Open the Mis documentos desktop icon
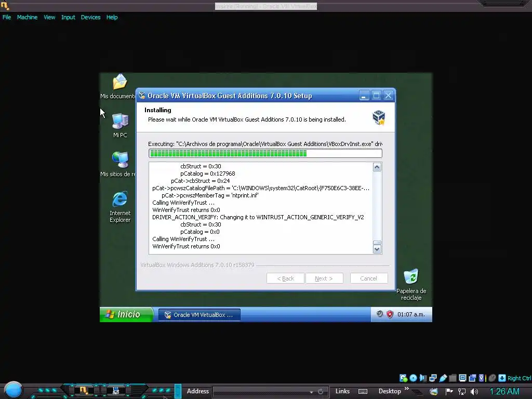The width and height of the screenshot is (532, 399). 119,87
